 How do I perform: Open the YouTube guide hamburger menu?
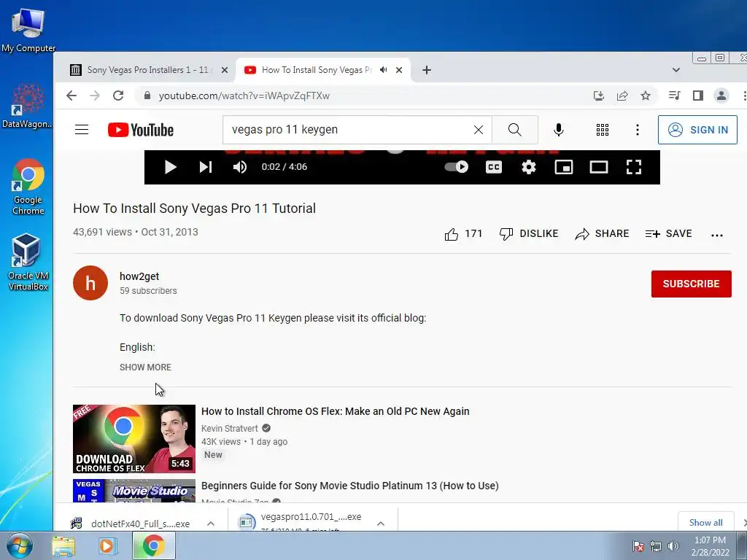(82, 130)
